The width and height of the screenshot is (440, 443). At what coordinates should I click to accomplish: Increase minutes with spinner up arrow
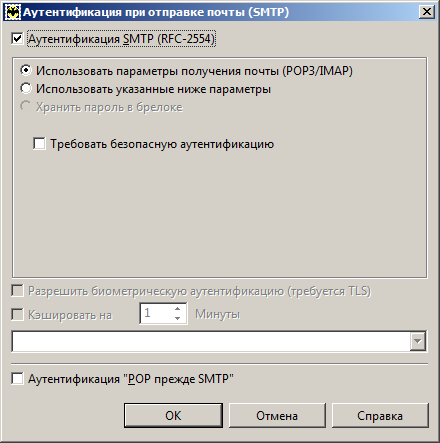pos(177,309)
